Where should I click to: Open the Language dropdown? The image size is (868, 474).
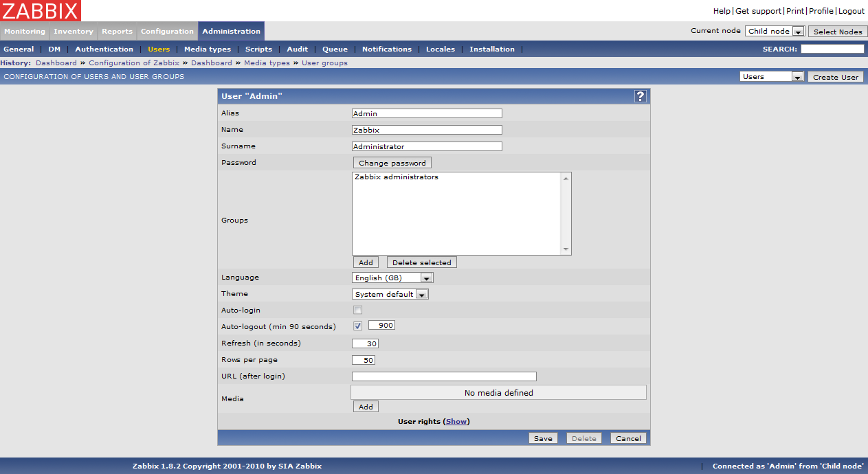[x=392, y=278]
